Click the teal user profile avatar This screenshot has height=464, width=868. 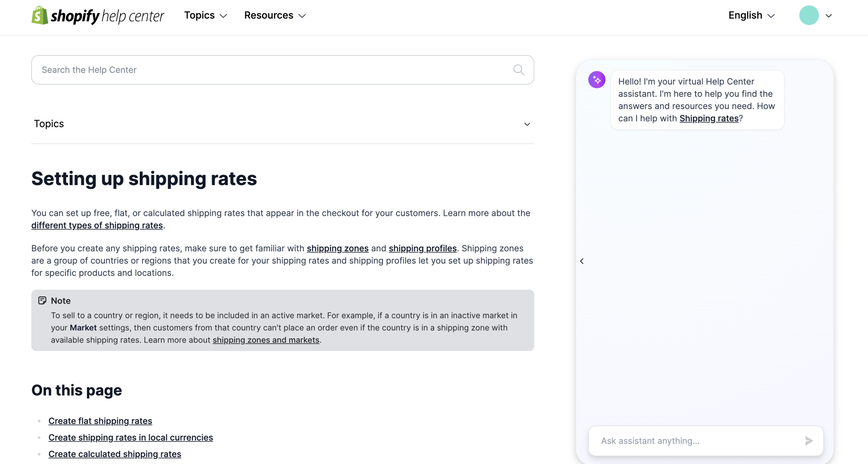[808, 15]
